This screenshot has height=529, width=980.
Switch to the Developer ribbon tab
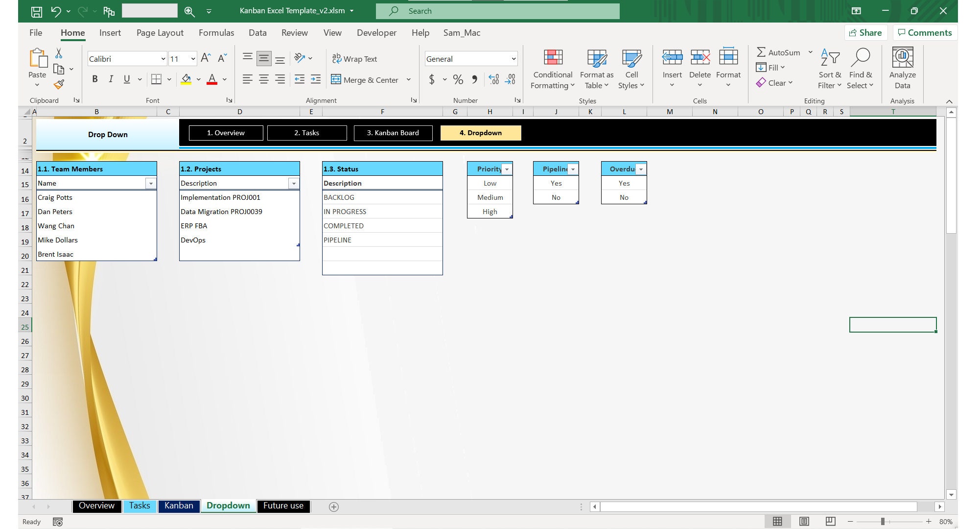(376, 33)
